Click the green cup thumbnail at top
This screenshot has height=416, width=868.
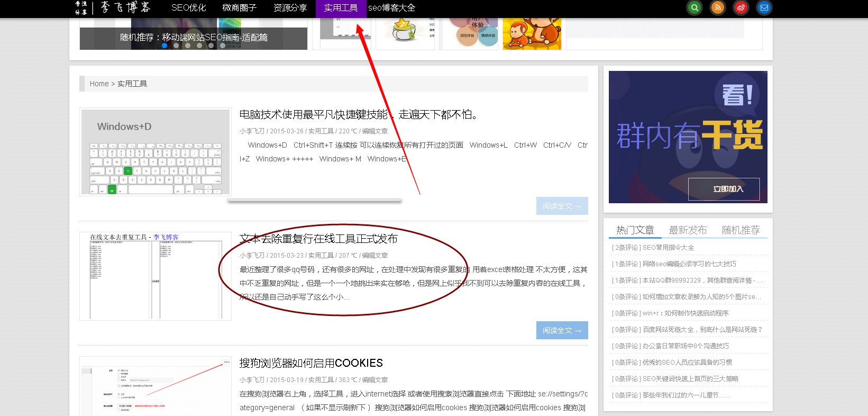pos(405,34)
